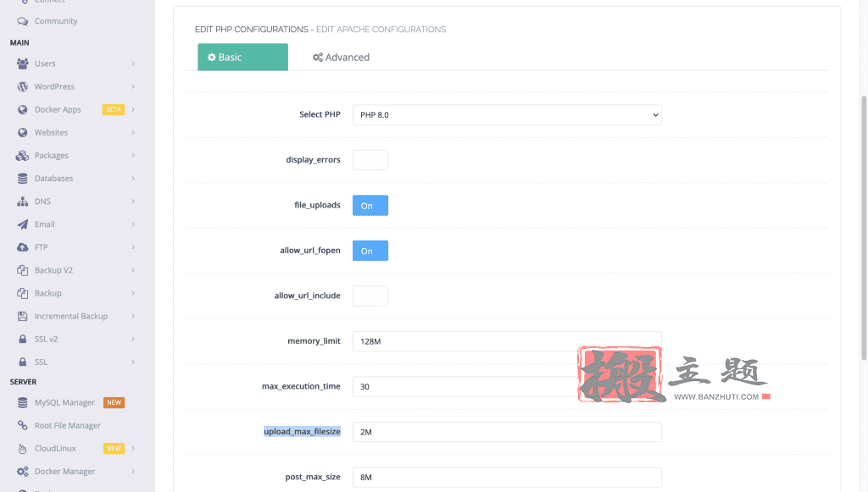Open the Email paper-plane icon

pyautogui.click(x=22, y=224)
